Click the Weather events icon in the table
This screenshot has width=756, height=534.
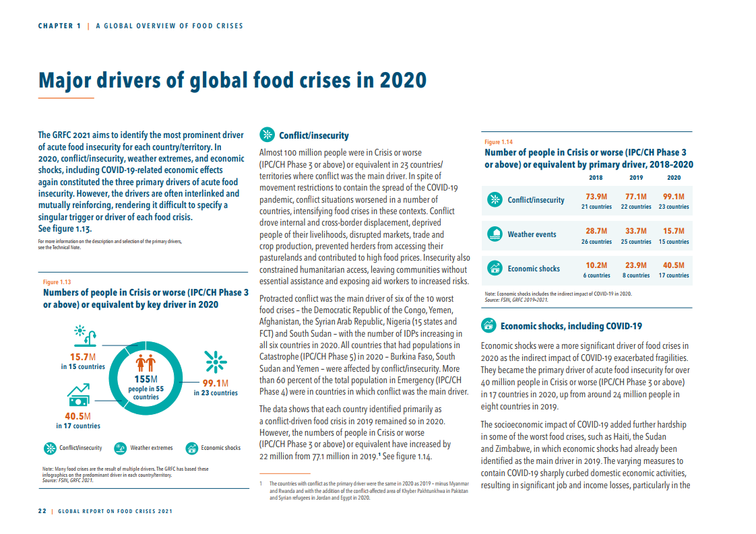point(495,234)
